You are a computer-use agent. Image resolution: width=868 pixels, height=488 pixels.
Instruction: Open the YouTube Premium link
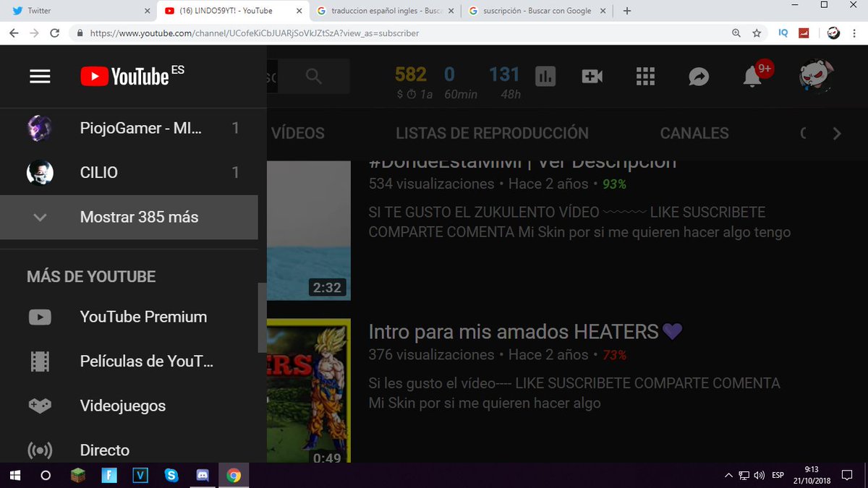pos(129,317)
